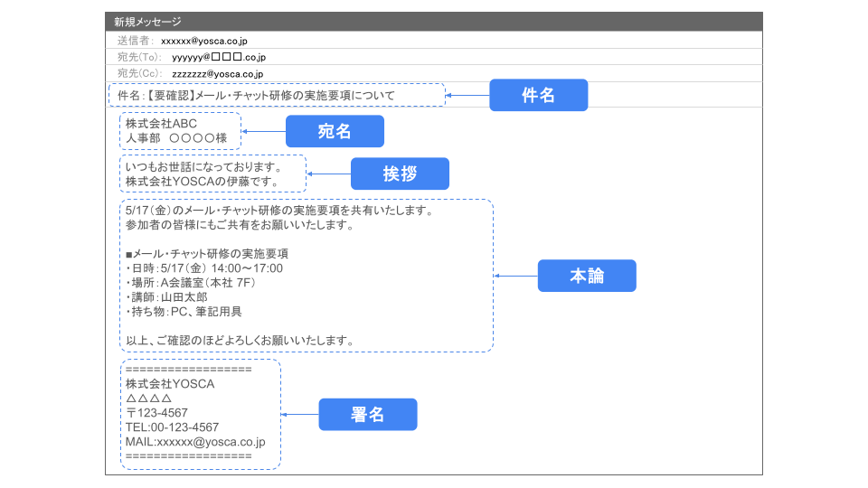Screen dimensions: 868x488
Task: Click the 人事部 ○○○○様 recipient name line
Action: [x=175, y=138]
